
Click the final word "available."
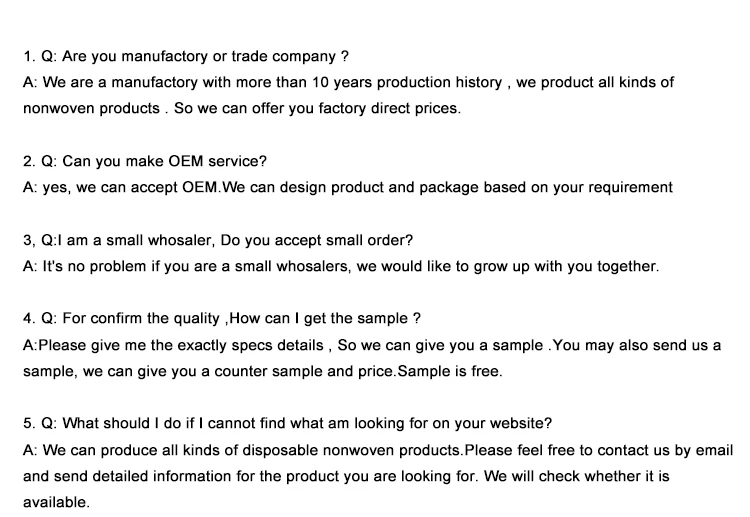coord(56,502)
